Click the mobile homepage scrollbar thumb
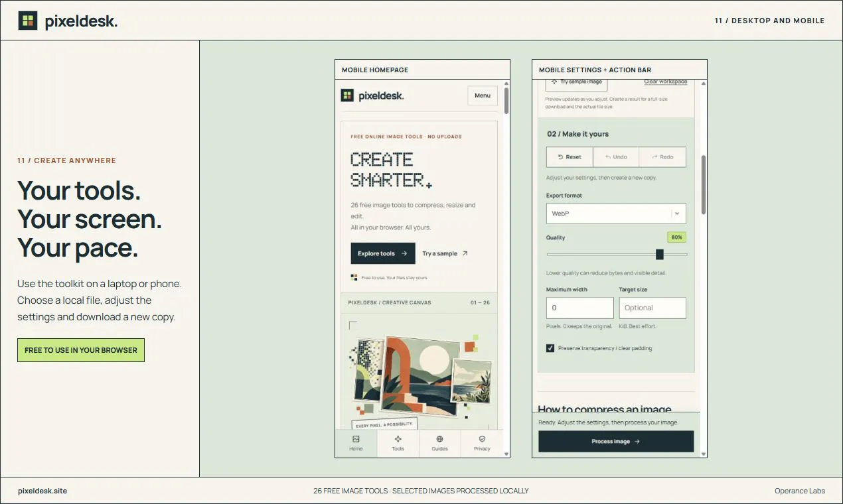Image resolution: width=843 pixels, height=504 pixels. [506, 101]
